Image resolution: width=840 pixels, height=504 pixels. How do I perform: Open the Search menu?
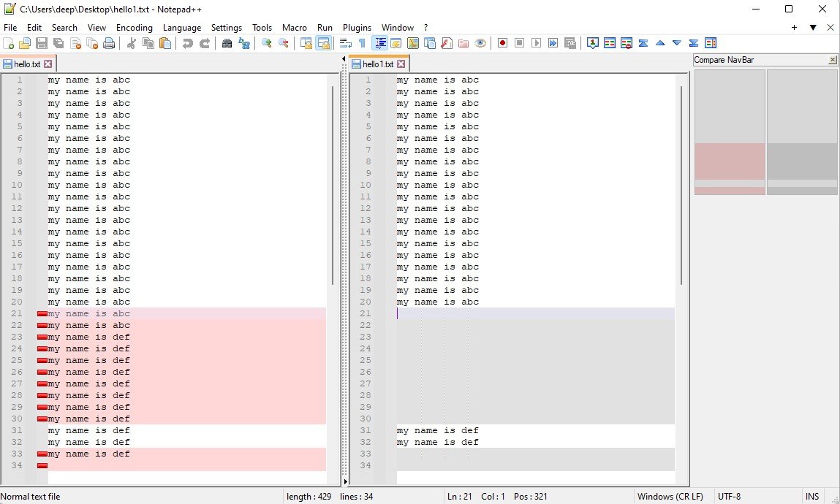(64, 27)
